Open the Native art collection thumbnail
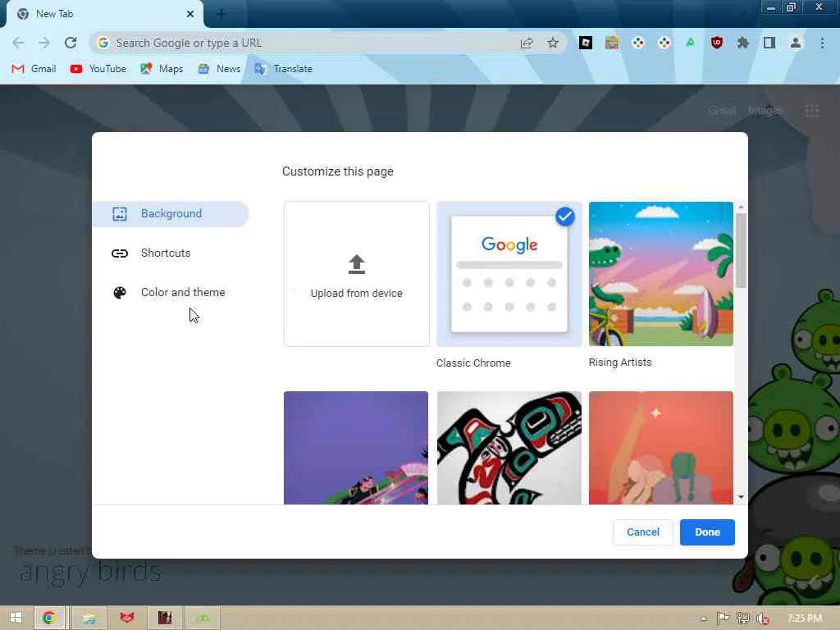 509,448
